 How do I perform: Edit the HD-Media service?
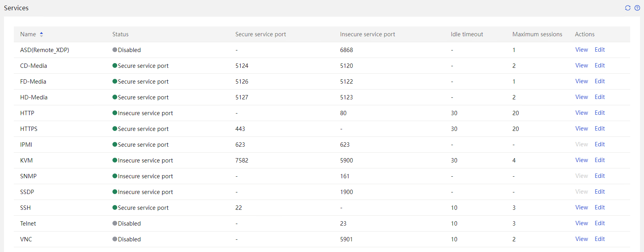(599, 97)
